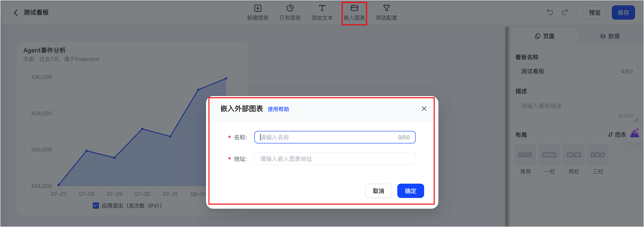This screenshot has width=644, height=227.
Task: Save the dashboard with 保存
Action: tap(623, 13)
